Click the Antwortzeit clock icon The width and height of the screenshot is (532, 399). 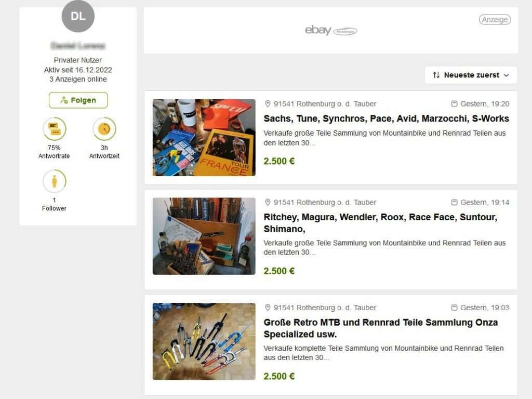tap(104, 129)
